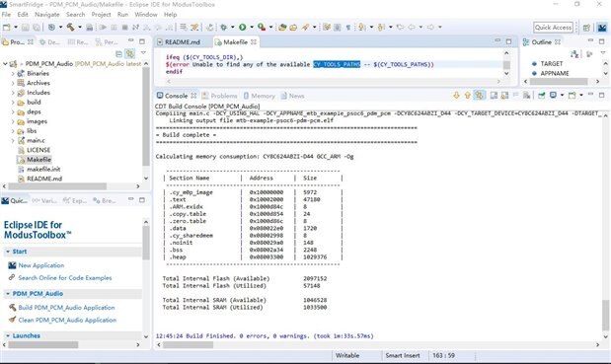The image size is (611, 364).
Task: Select the ModusToolbox perspective icon
Action: (602, 28)
